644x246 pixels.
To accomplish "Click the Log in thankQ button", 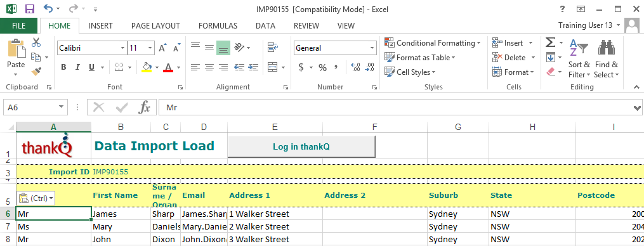I will 301,146.
